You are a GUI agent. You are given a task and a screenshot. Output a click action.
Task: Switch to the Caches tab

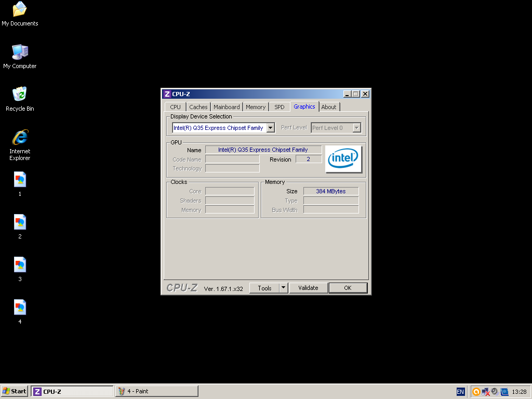coord(198,107)
